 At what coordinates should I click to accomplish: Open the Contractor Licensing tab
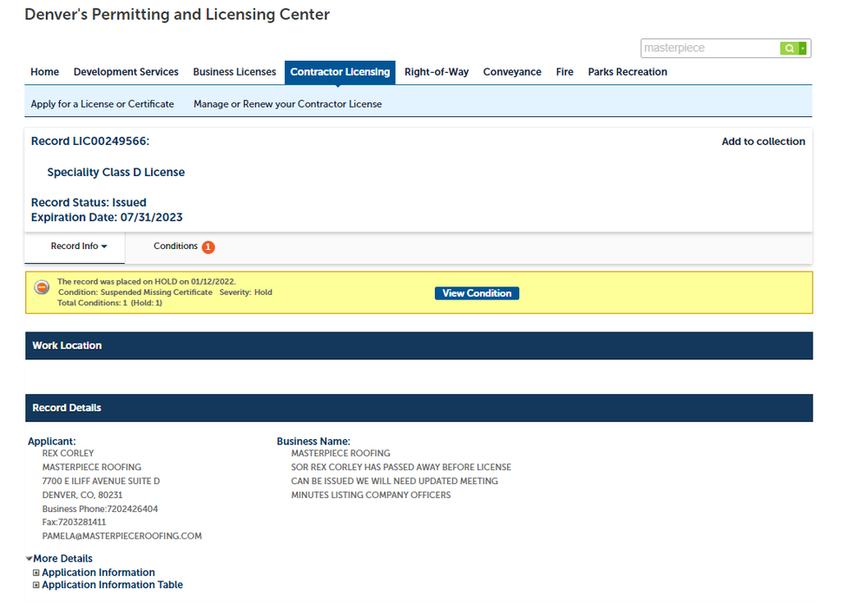340,72
